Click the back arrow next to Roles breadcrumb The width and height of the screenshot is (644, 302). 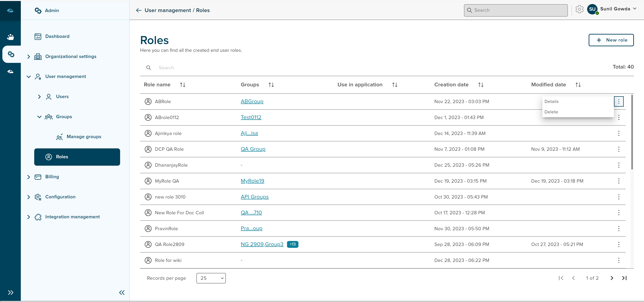(139, 10)
